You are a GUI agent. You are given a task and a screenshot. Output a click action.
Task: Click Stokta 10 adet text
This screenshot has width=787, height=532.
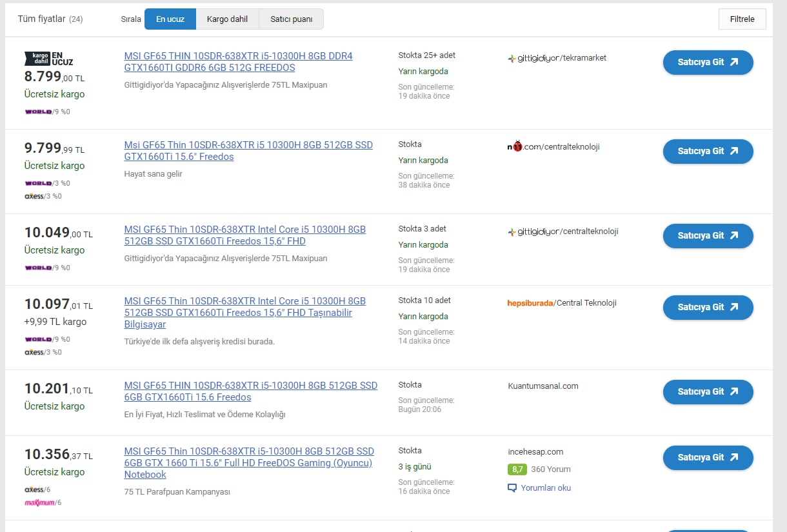pos(424,300)
